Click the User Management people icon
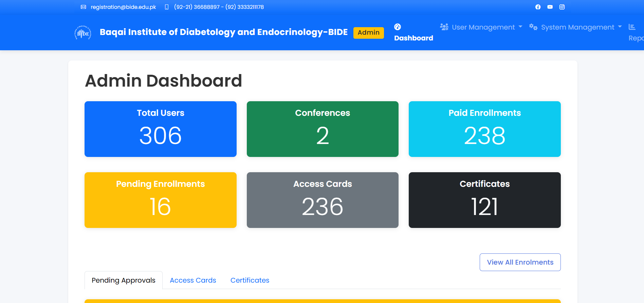 pyautogui.click(x=444, y=27)
